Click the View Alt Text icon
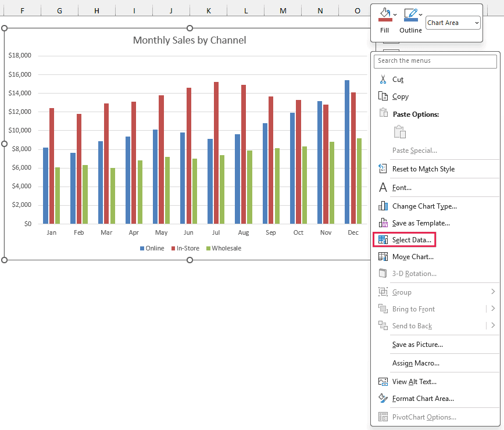The image size is (504, 430). click(x=383, y=381)
